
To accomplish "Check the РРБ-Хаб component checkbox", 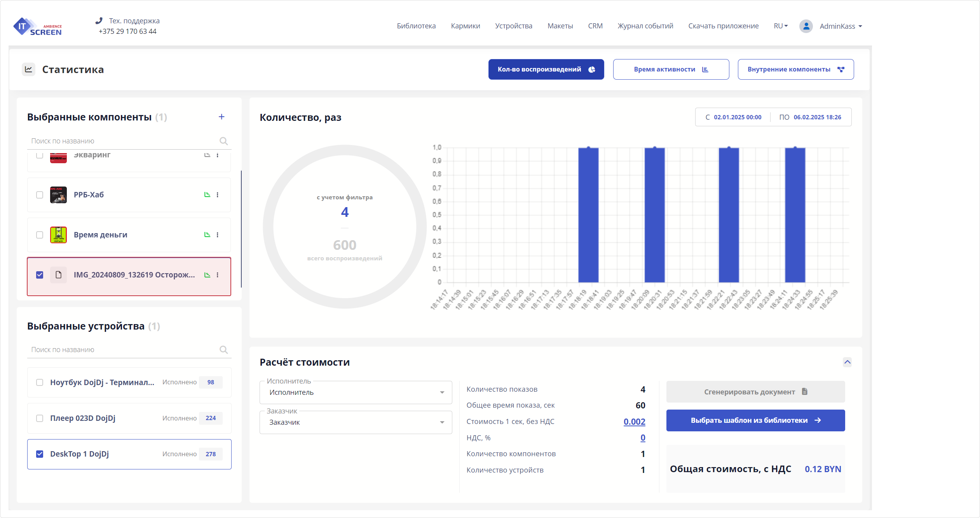I will click(x=40, y=195).
